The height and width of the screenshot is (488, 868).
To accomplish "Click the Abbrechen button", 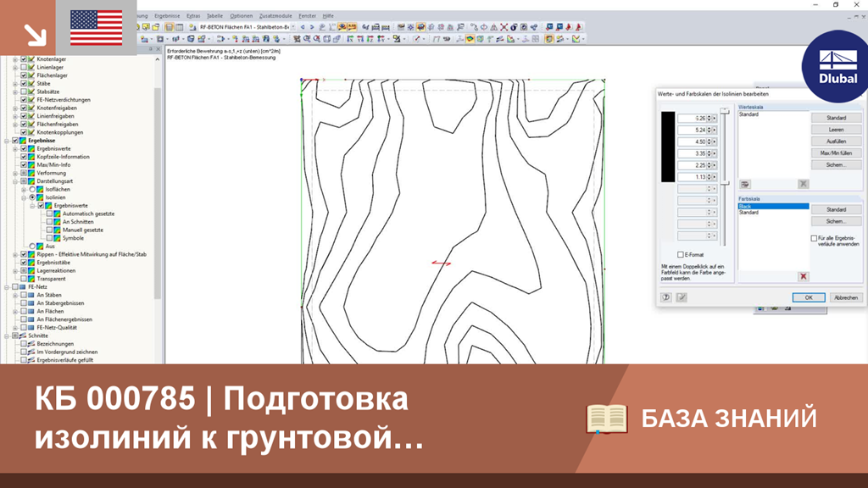I will [x=846, y=297].
